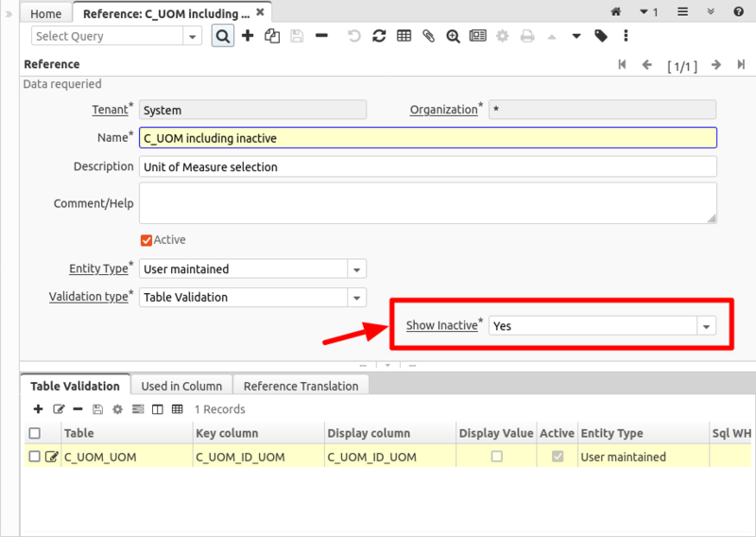This screenshot has width=756, height=537.
Task: Click the copy record icon
Action: pos(272,36)
